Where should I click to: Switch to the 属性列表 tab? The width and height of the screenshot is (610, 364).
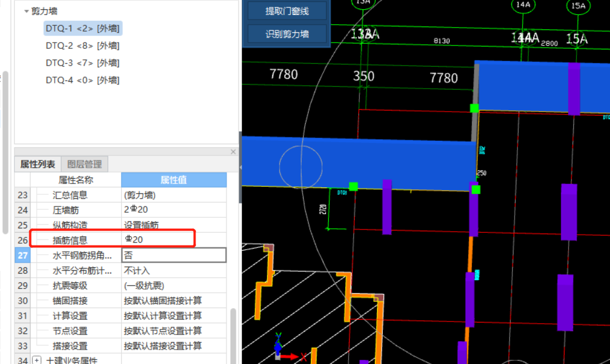38,164
